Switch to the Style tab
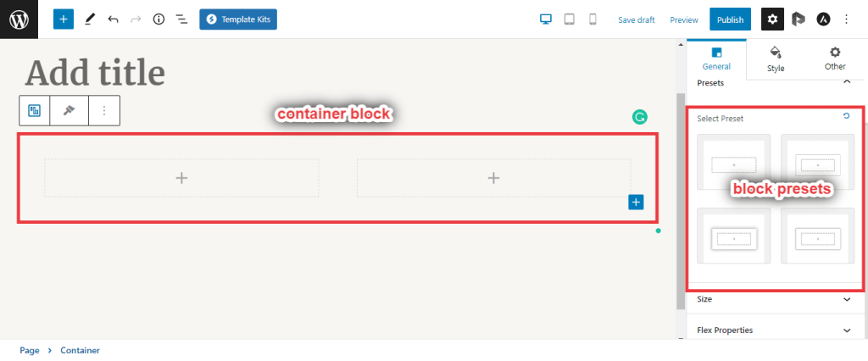Image resolution: width=868 pixels, height=361 pixels. pos(776,58)
